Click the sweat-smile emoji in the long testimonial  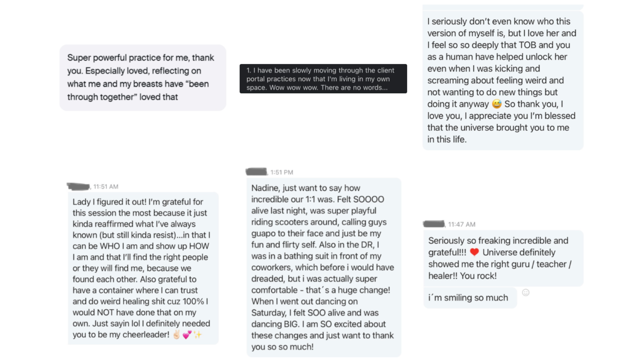tap(496, 104)
